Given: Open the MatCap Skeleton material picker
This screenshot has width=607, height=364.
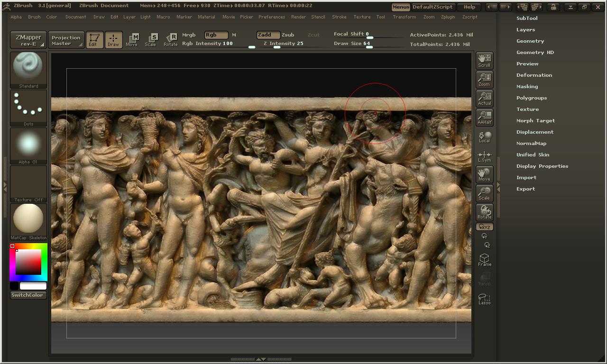Looking at the screenshot, I should 28,222.
